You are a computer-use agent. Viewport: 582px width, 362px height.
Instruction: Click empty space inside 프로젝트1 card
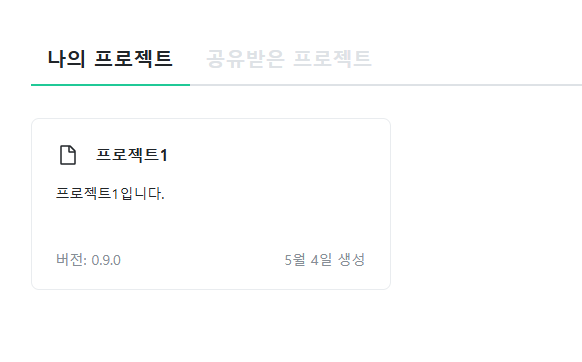pos(260,223)
